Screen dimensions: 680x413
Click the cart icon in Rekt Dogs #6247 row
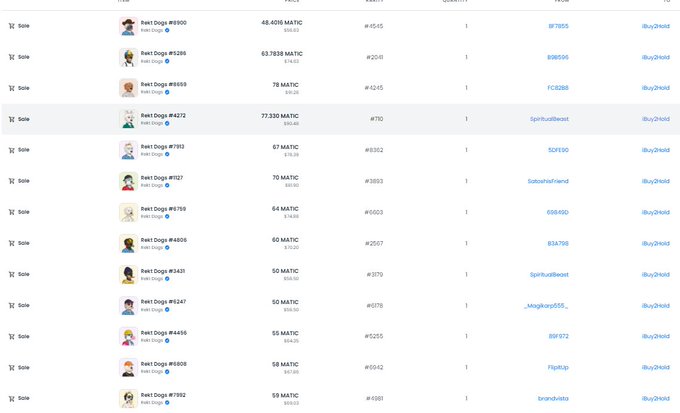(11, 305)
